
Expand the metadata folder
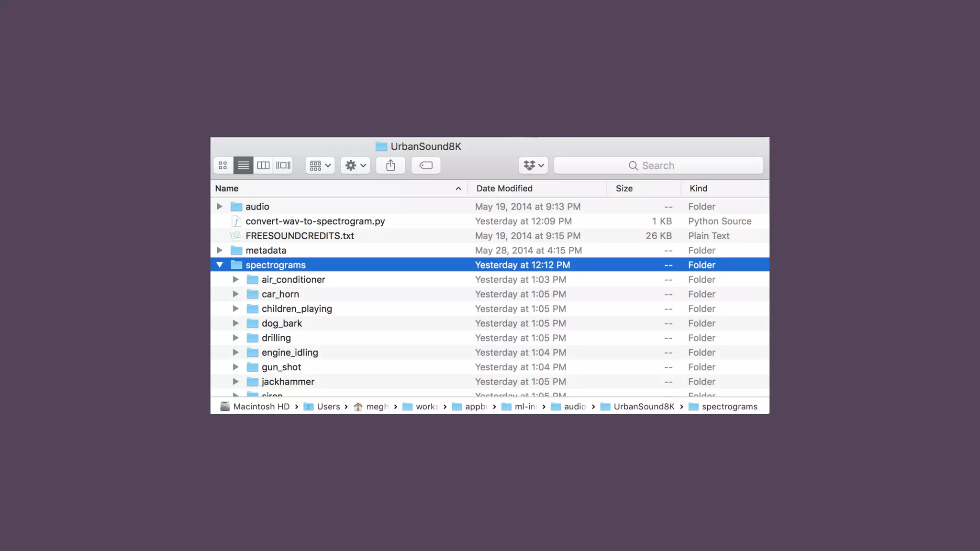pos(220,250)
